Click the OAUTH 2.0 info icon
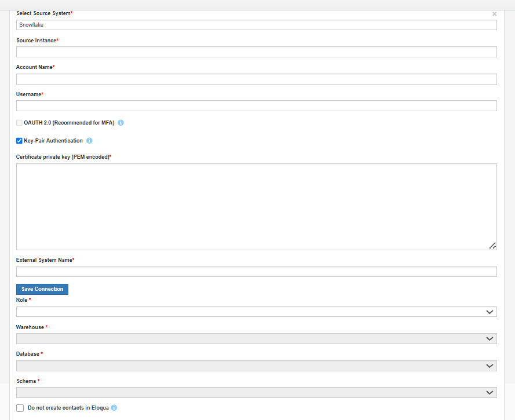 tap(121, 123)
